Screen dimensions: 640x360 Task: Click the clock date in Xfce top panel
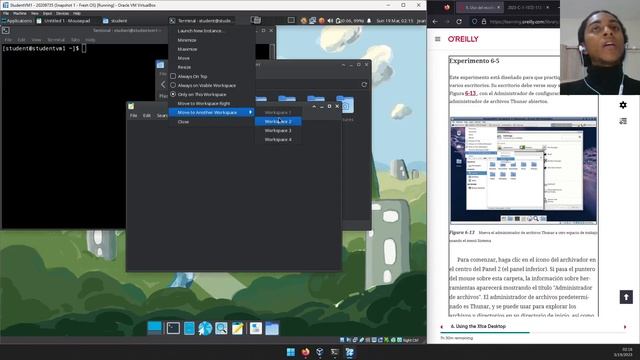point(395,20)
